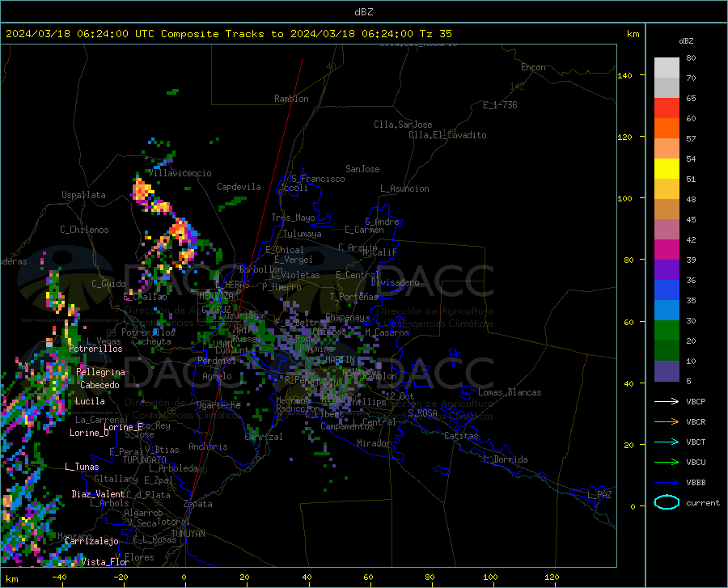728x588 pixels.
Task: Select the blue 35 dBZ color swatch
Action: (667, 290)
